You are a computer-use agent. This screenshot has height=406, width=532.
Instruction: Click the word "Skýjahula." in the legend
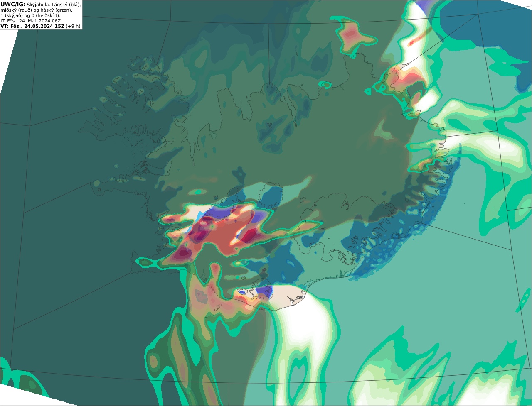coord(38,5)
